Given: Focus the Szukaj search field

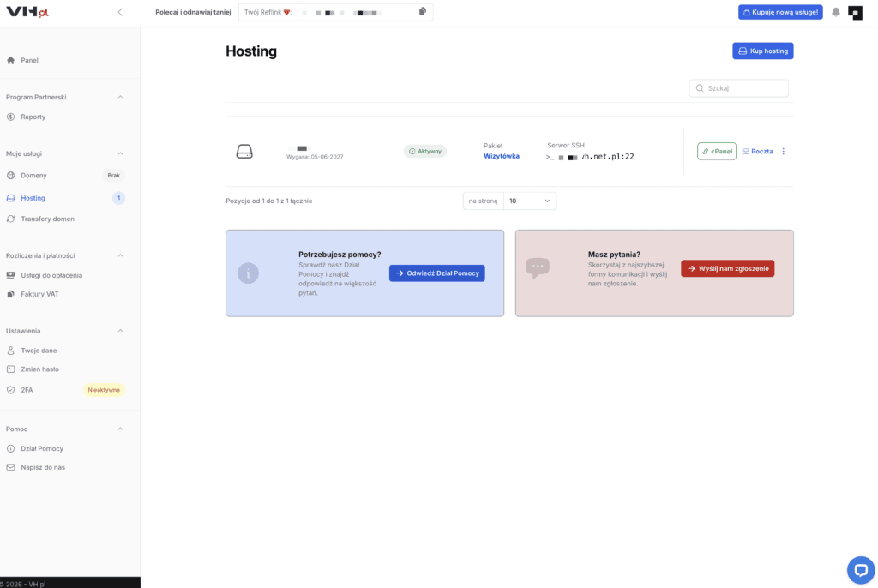Looking at the screenshot, I should 738,88.
